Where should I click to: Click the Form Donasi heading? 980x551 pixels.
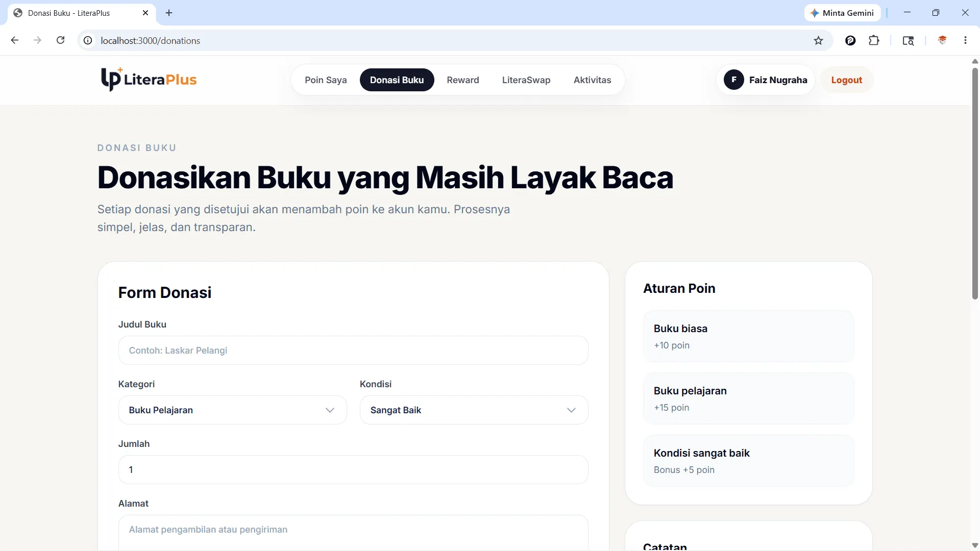tap(164, 292)
